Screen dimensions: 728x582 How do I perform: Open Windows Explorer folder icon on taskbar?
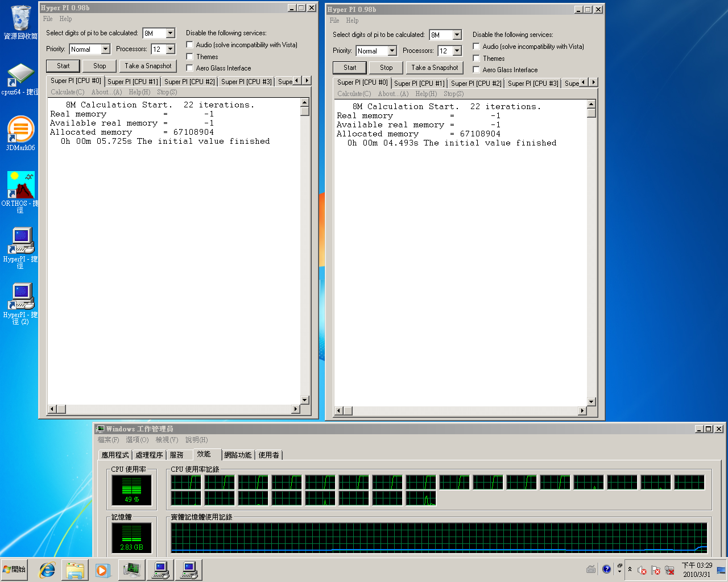[x=75, y=569]
